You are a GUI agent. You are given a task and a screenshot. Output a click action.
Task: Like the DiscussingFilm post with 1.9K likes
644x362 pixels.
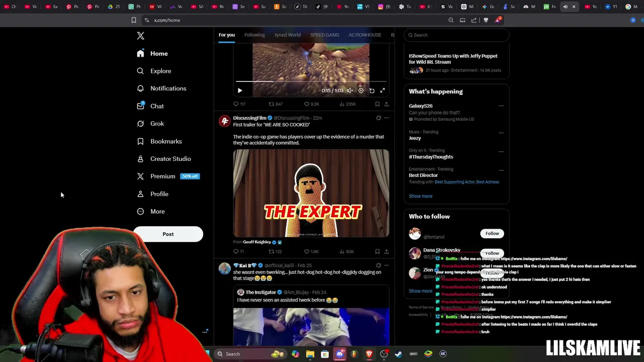click(311, 251)
